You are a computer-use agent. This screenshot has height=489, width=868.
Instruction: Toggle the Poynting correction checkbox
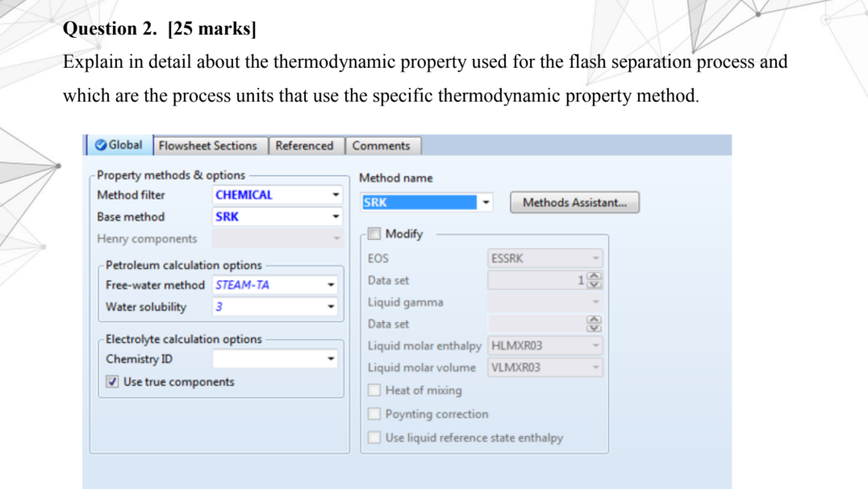[374, 414]
